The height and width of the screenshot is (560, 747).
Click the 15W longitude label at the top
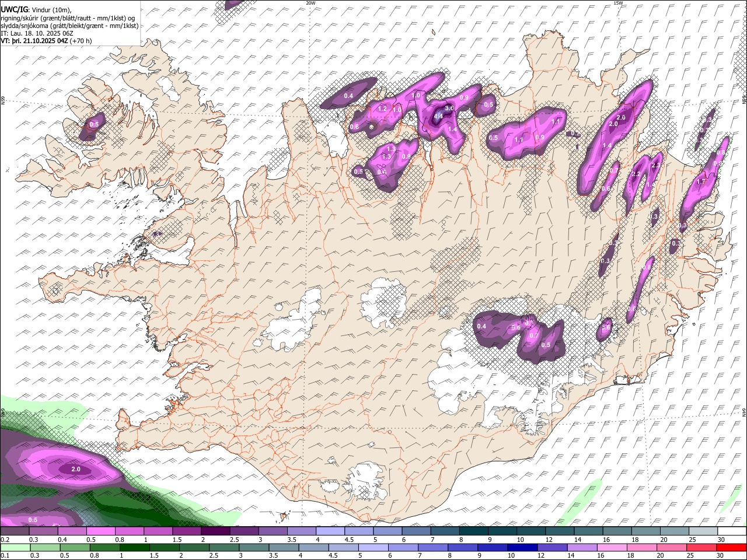point(618,3)
